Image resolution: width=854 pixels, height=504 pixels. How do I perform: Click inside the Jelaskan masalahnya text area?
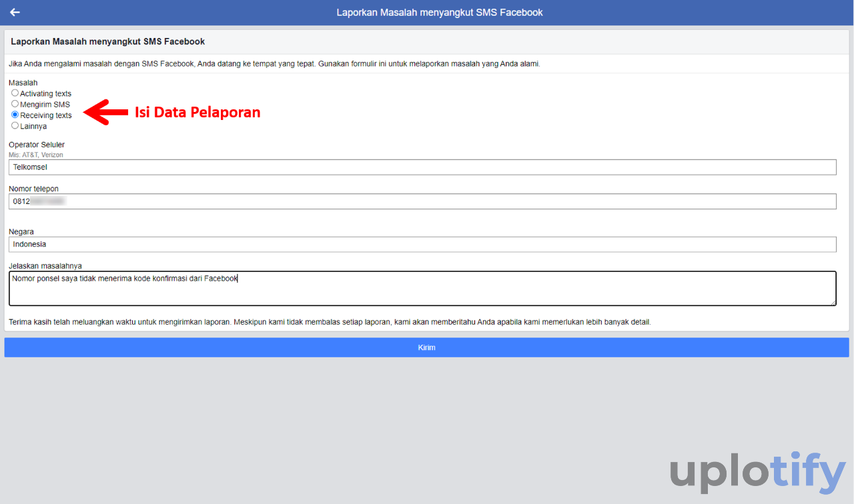(x=422, y=289)
